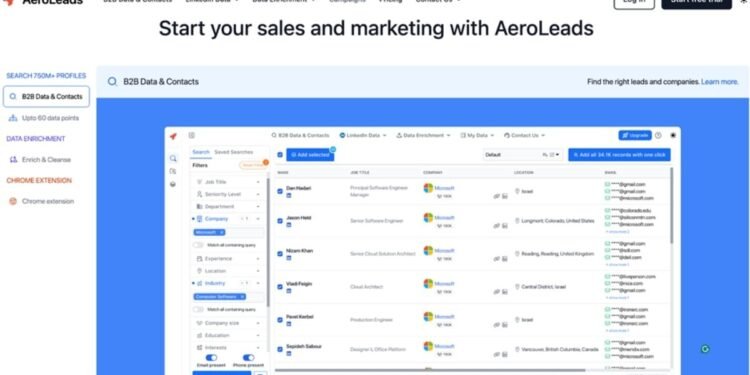Switch to the Saved Searches tab
This screenshot has width=750, height=375.
(233, 152)
